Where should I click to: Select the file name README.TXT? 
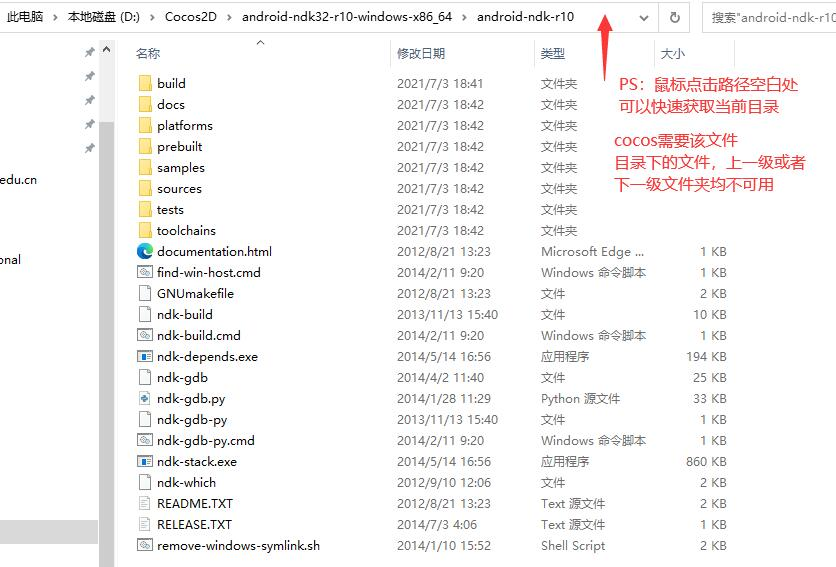195,504
